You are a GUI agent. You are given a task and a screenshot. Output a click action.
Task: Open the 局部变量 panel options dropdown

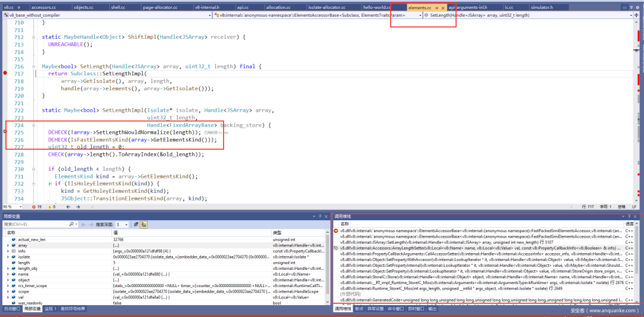(314, 216)
